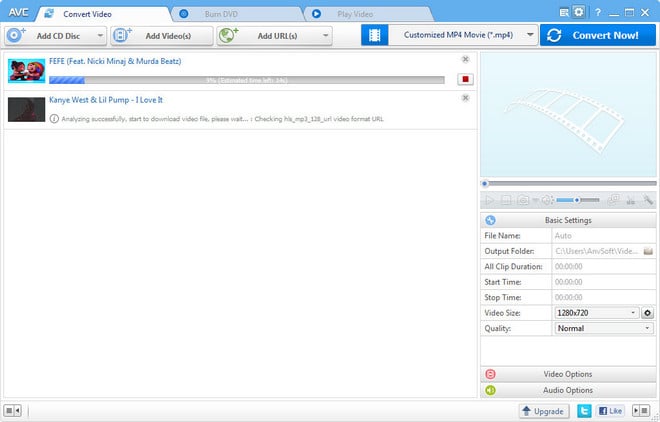Switch to the Play Video tab

[x=369, y=14]
